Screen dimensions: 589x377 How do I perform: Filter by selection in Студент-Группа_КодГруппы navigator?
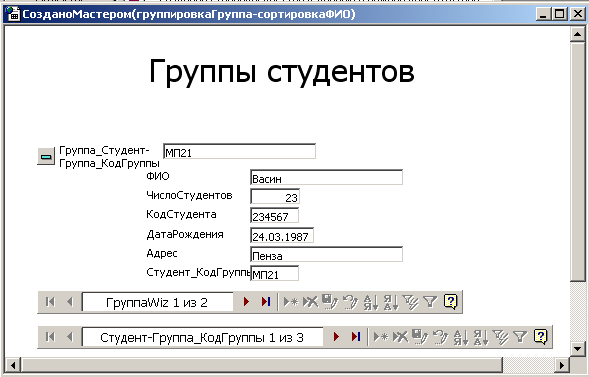[x=501, y=337]
